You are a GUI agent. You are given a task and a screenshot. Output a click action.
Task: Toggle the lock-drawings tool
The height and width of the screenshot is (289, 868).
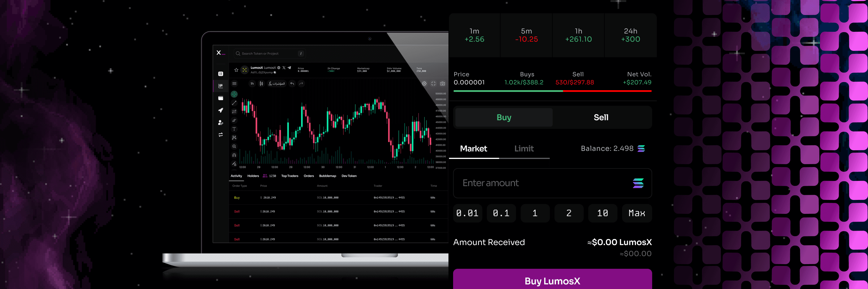(x=234, y=164)
